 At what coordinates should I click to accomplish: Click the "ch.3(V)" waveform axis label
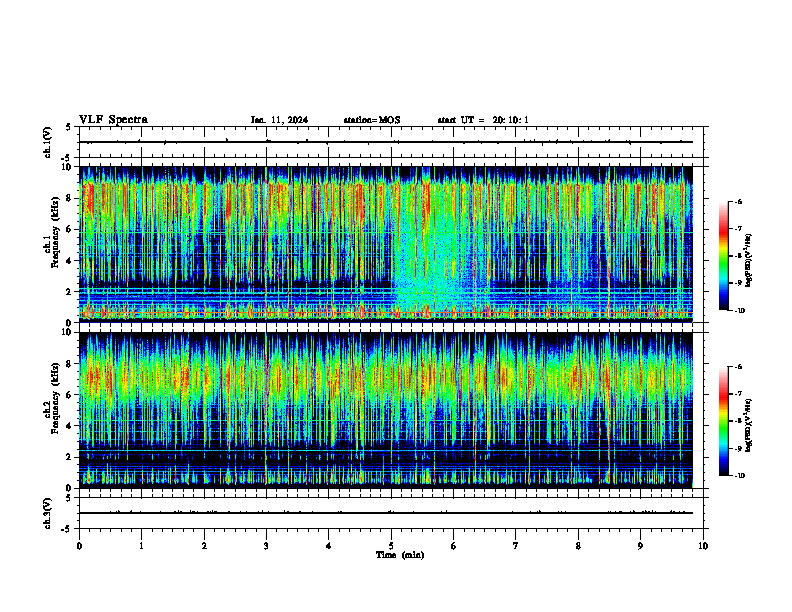47,513
